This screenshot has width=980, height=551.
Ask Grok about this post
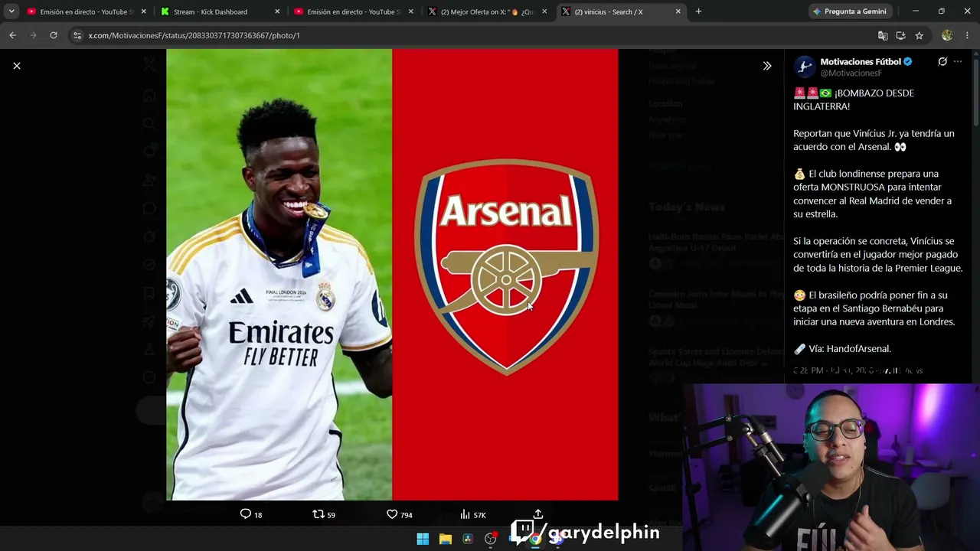(942, 62)
